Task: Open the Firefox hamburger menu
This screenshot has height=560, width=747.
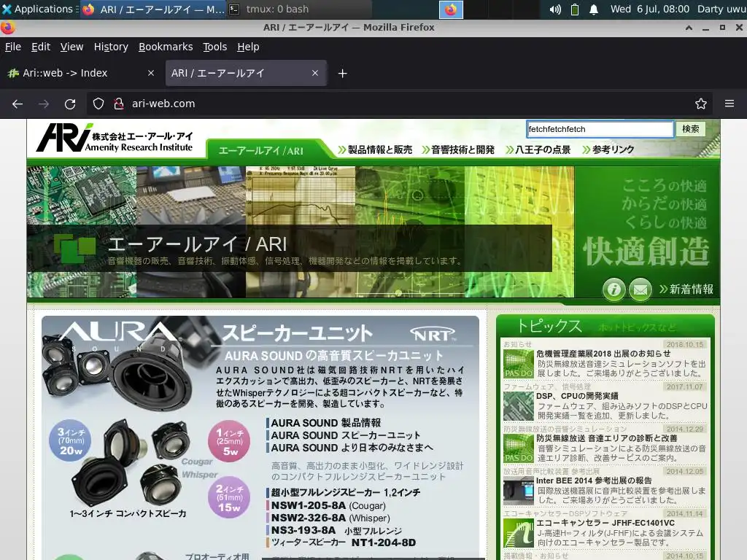Action: point(729,104)
